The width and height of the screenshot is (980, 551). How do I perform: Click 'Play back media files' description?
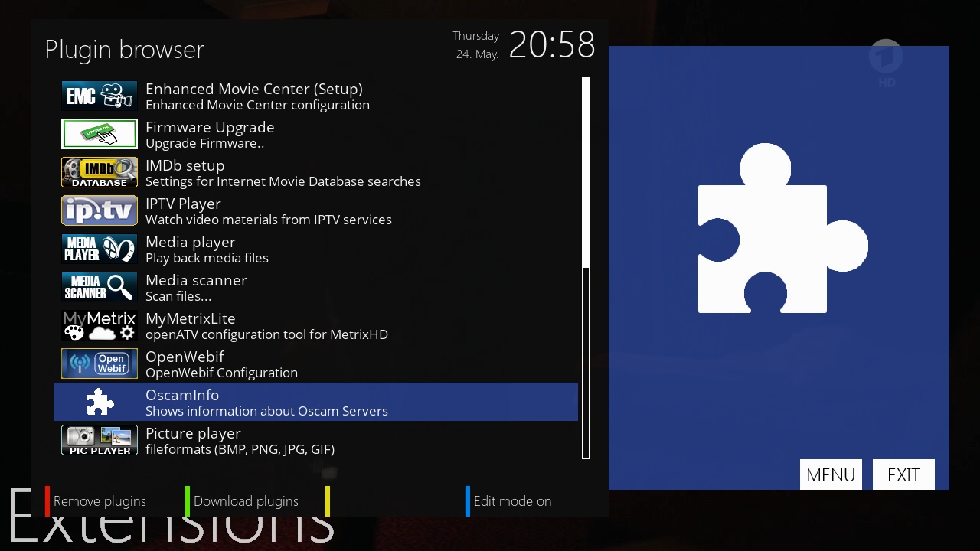point(207,259)
